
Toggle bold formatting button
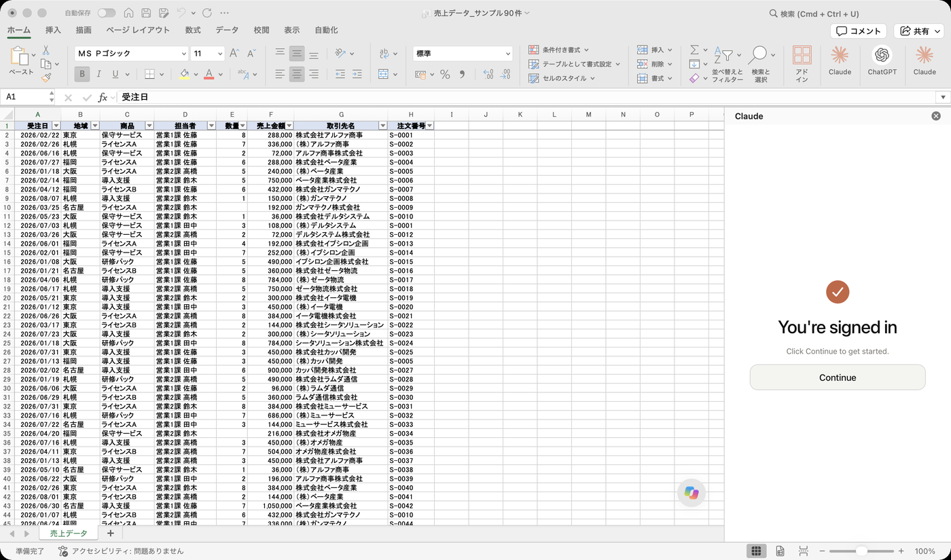pos(82,75)
